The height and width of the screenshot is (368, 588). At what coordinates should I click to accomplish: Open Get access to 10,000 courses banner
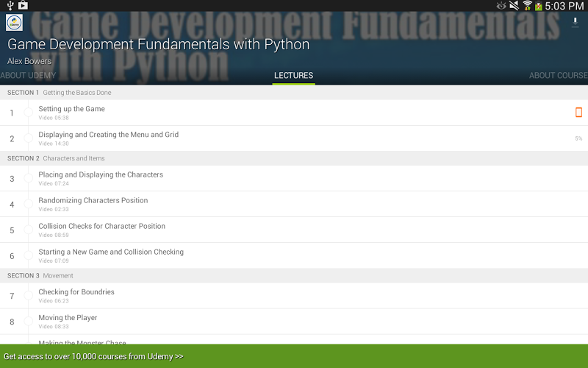pos(294,356)
